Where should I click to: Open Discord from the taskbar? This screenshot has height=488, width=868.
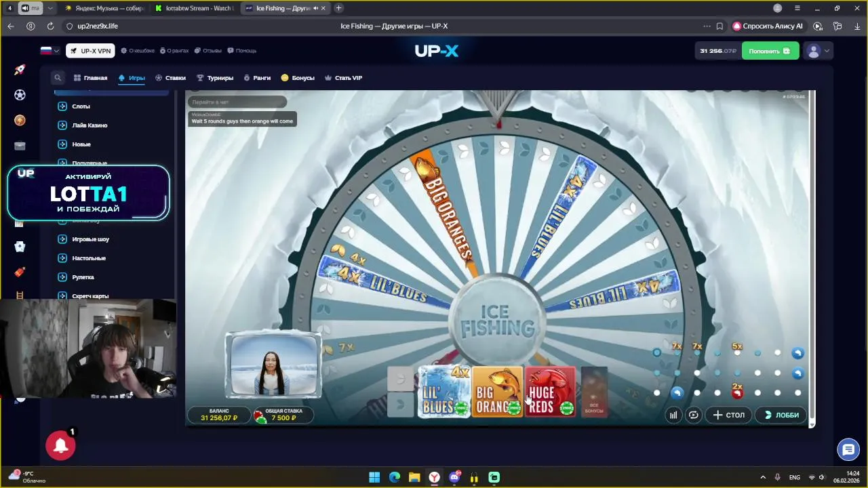coord(454,478)
